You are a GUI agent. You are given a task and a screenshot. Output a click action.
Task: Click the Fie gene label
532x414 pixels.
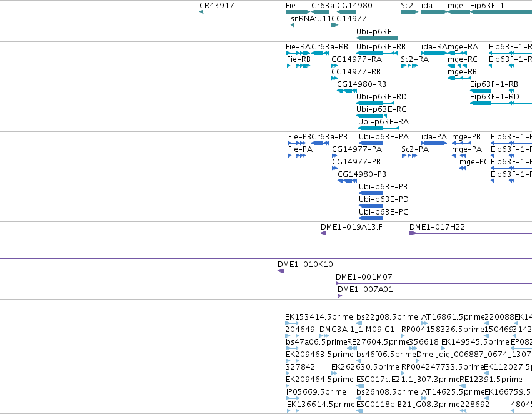click(291, 6)
